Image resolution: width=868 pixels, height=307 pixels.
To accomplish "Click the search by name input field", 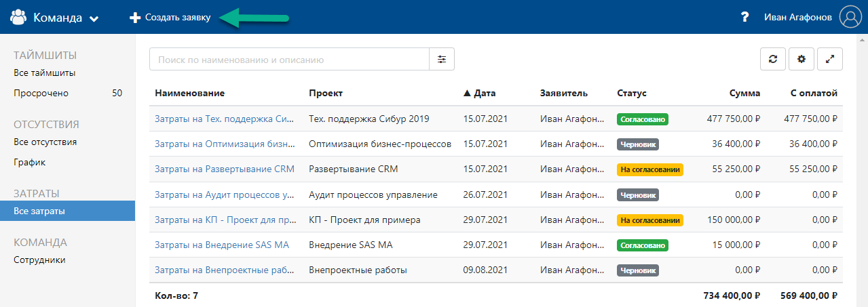I will (x=289, y=59).
